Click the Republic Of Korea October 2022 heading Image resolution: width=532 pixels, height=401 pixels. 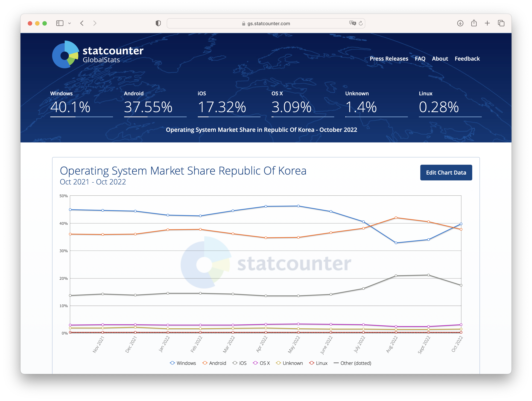pyautogui.click(x=261, y=130)
